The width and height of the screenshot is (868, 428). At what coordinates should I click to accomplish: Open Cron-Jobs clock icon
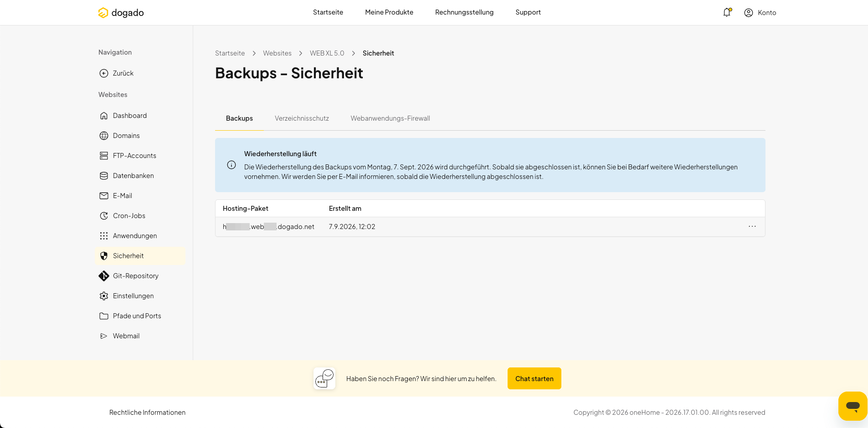click(104, 216)
